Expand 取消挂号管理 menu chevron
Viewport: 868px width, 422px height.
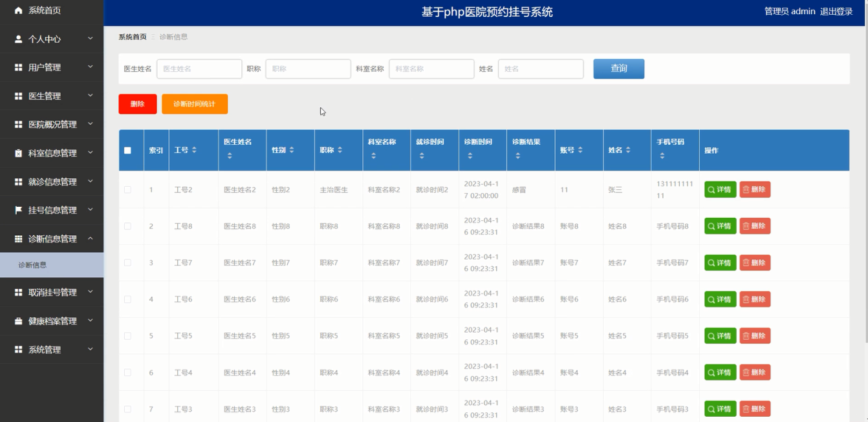pos(91,291)
